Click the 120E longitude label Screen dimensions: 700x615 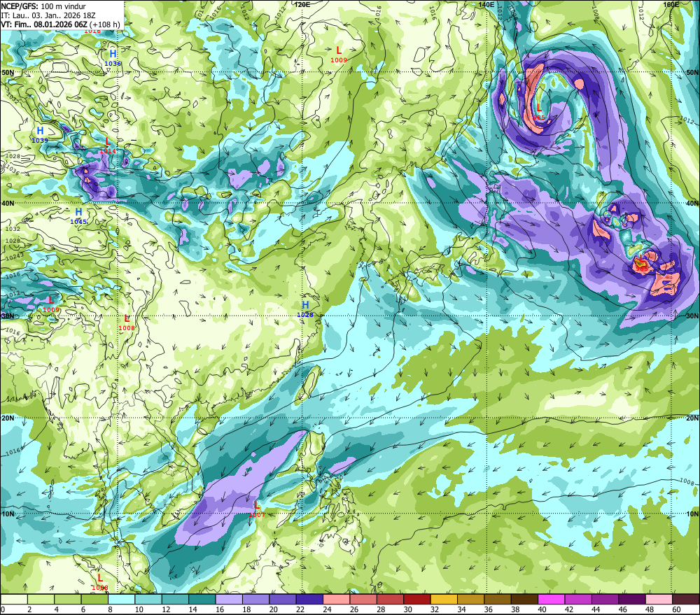click(x=302, y=4)
